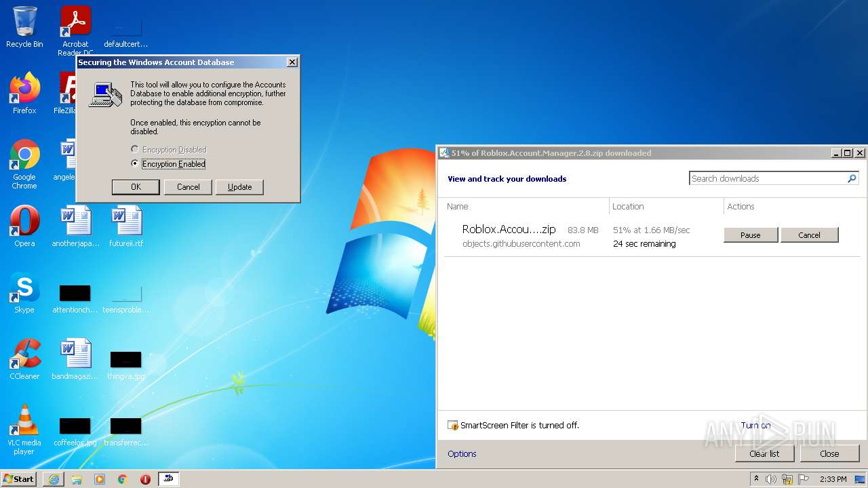Image resolution: width=868 pixels, height=488 pixels.
Task: Select the futureii.rtf document icon
Action: [x=125, y=226]
